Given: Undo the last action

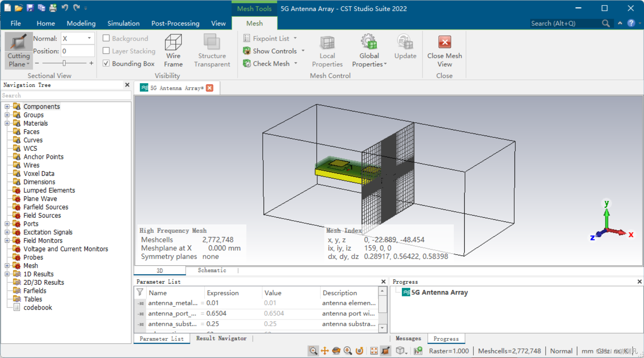Looking at the screenshot, I should click(x=65, y=8).
